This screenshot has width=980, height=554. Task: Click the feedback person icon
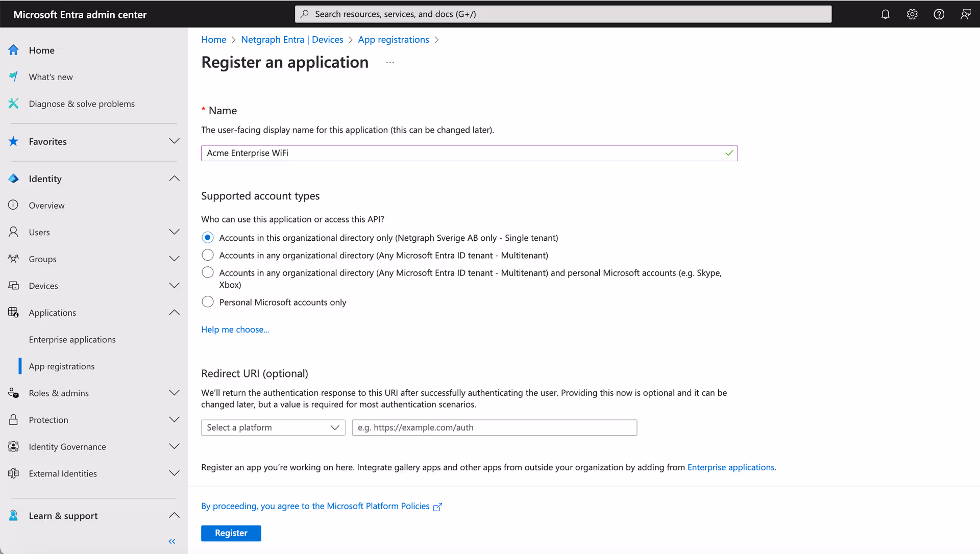coord(965,14)
